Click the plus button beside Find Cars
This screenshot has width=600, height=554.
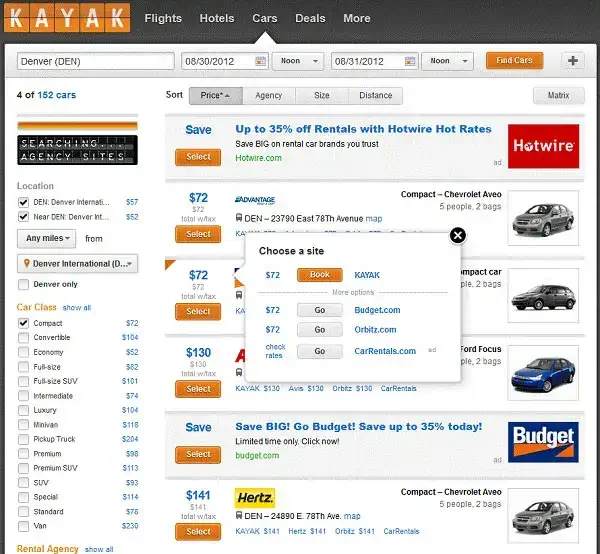[x=572, y=61]
